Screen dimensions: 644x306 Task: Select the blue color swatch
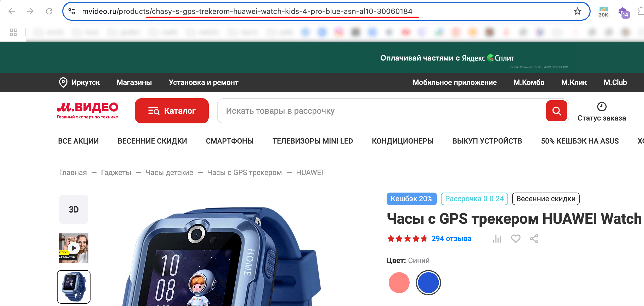click(428, 283)
